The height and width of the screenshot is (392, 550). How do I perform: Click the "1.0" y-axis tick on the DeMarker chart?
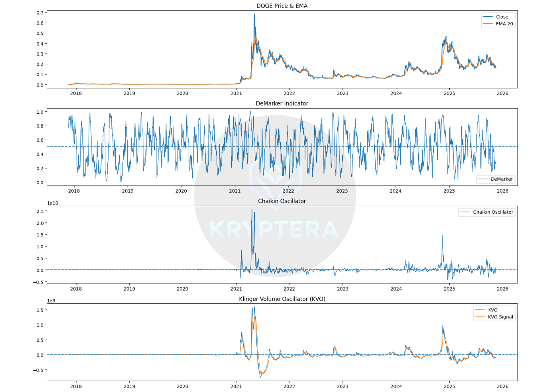pyautogui.click(x=40, y=112)
